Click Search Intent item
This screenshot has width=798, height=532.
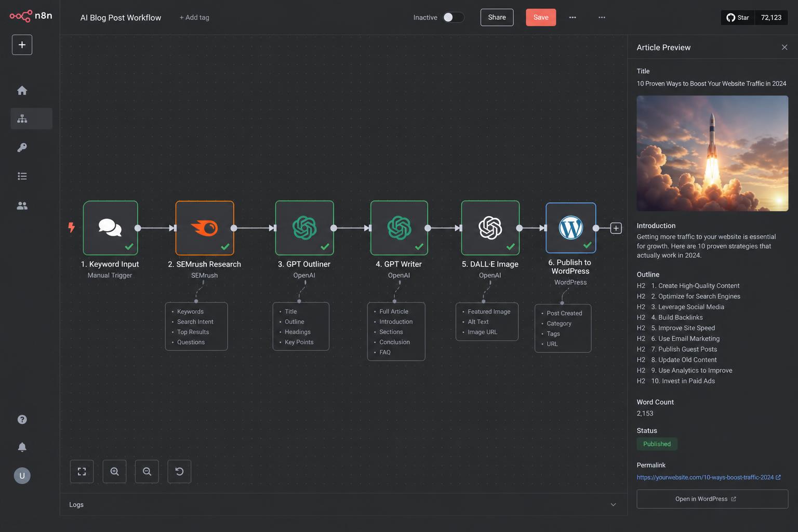[195, 322]
